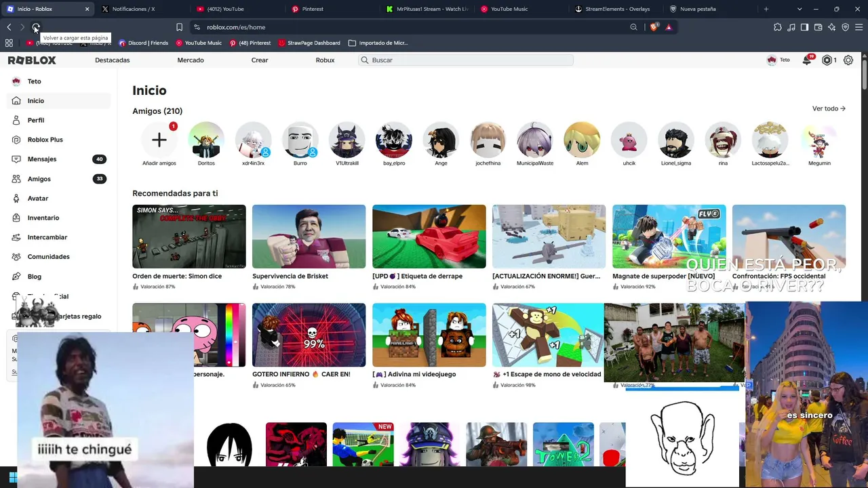Open Roblox settings gear

(x=848, y=60)
